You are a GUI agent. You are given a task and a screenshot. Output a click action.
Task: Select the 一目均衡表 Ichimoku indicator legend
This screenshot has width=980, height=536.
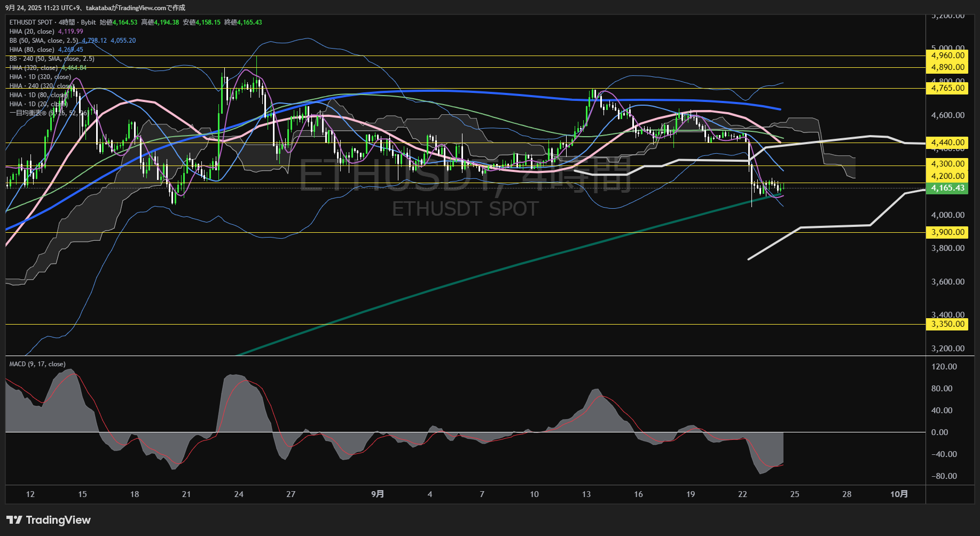pyautogui.click(x=48, y=113)
